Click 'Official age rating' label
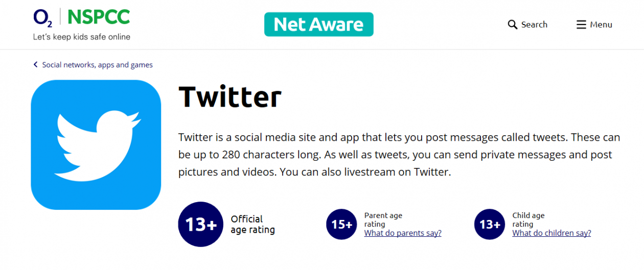644x270 pixels. tap(252, 225)
